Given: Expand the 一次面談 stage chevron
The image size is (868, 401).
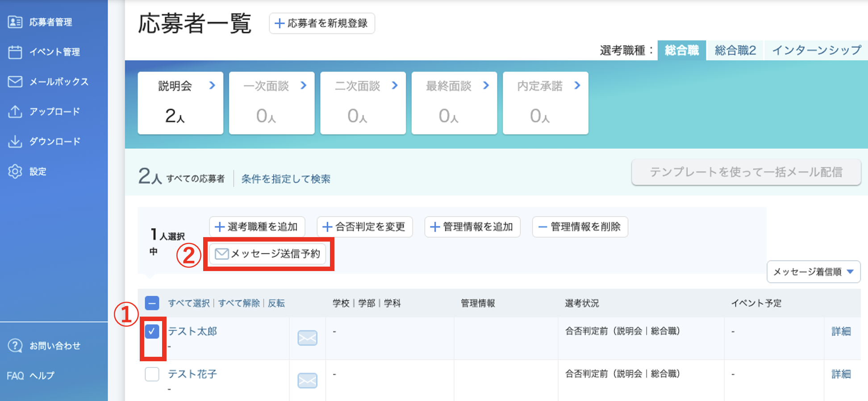Looking at the screenshot, I should click(304, 85).
